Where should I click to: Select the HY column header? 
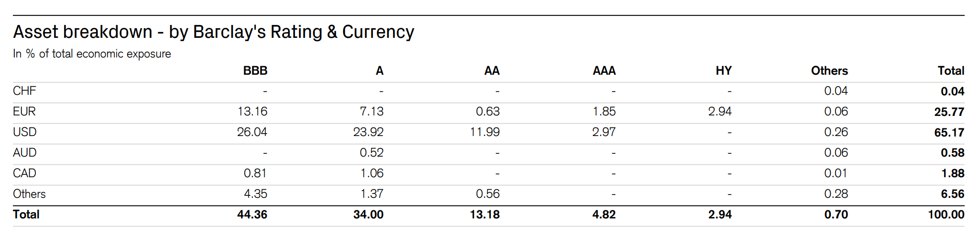pos(723,71)
